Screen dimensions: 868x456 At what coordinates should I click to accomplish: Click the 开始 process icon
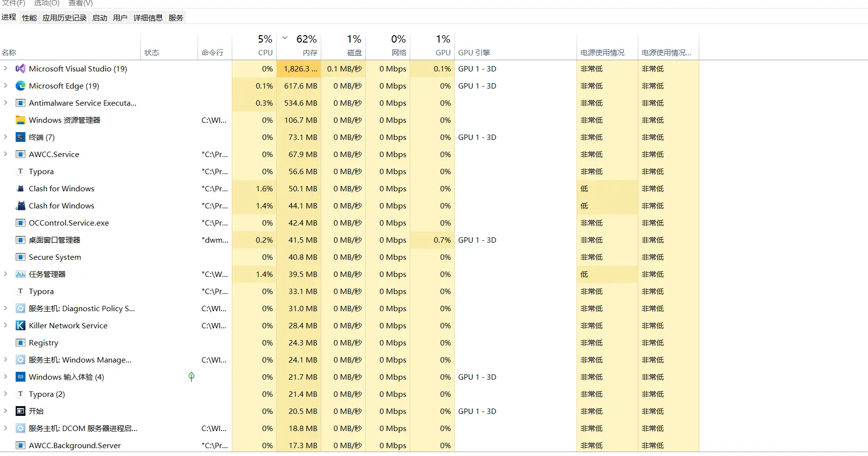coord(20,411)
